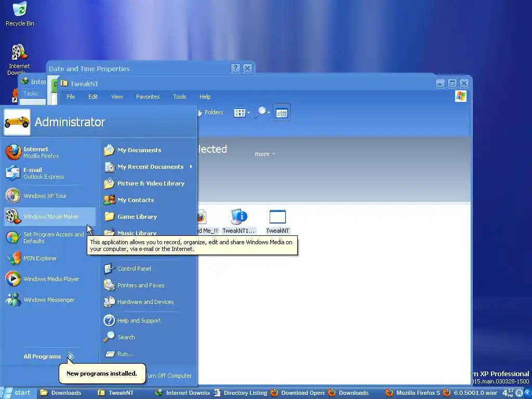Click the preview pane toolbar icon

[x=282, y=112]
